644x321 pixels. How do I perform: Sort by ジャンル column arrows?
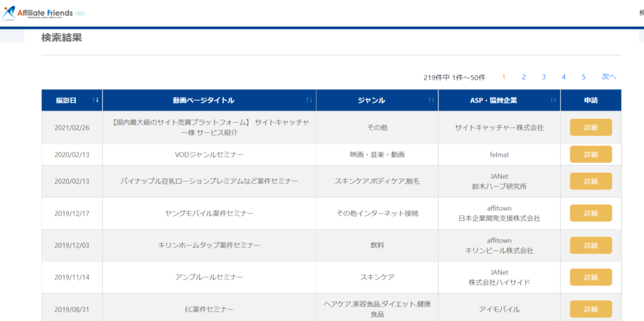click(x=431, y=100)
